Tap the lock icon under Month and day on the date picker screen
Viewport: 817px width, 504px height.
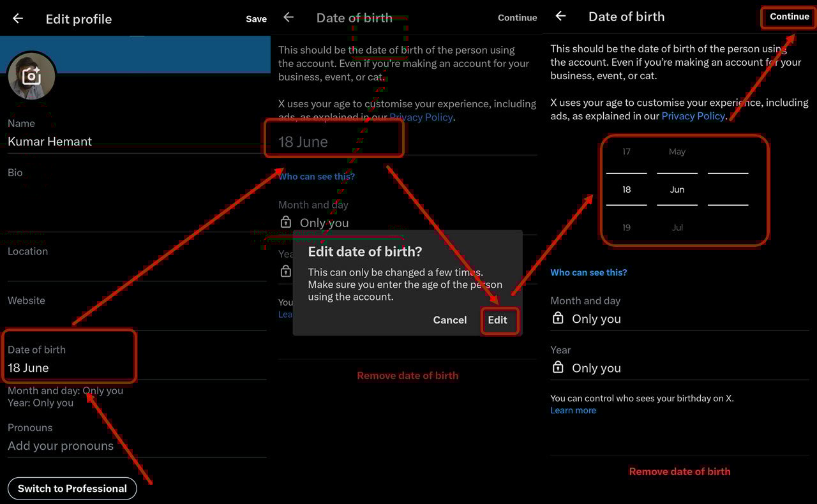558,318
